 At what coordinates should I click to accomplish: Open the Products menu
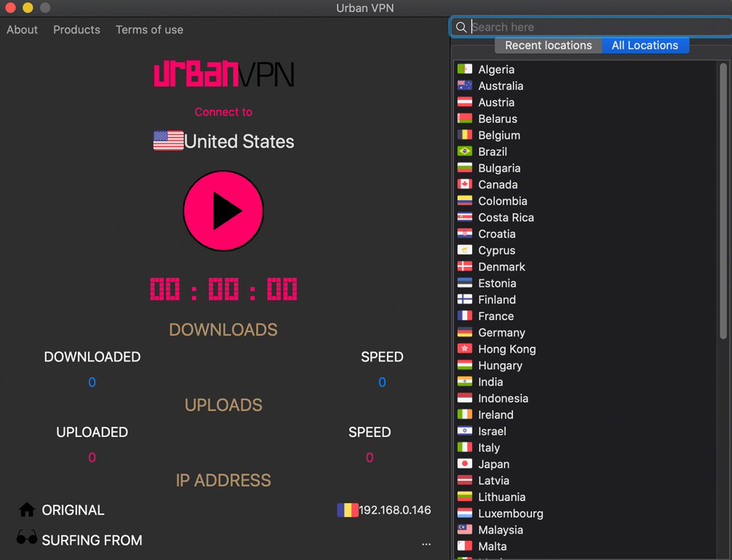point(76,30)
